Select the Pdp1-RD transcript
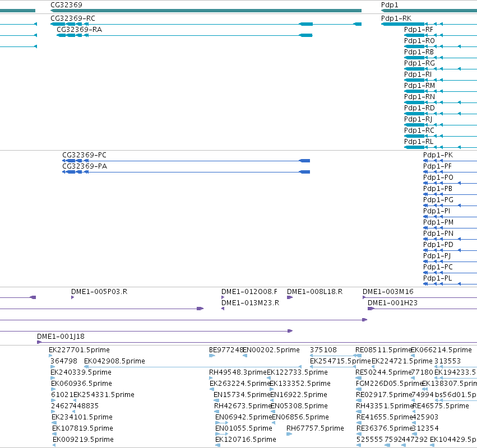The width and height of the screenshot is (477, 448). point(441,114)
